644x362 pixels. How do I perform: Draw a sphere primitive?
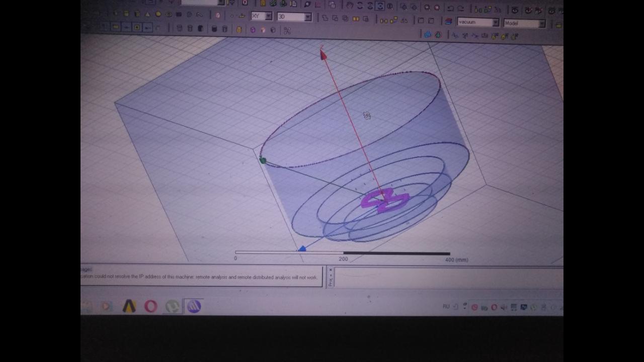click(x=158, y=14)
